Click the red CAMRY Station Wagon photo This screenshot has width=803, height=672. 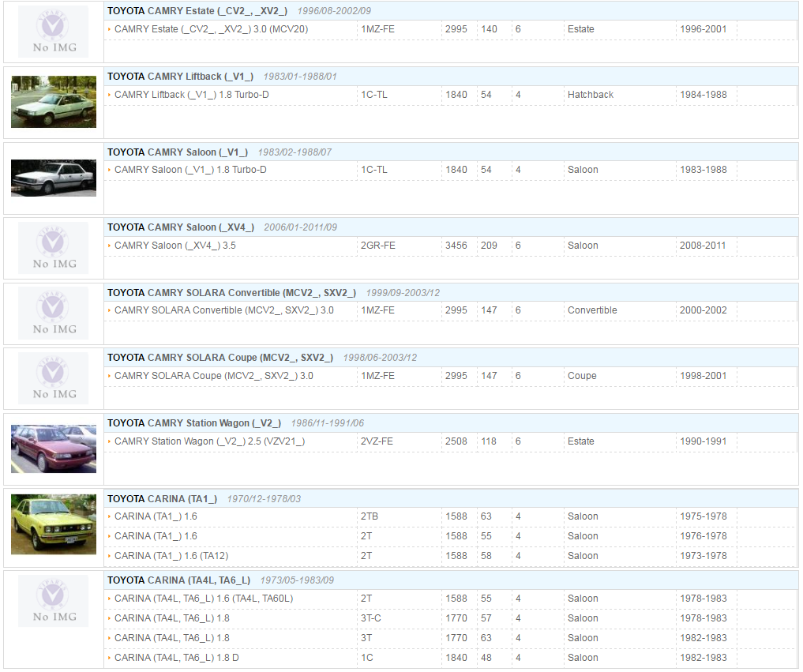pos(53,449)
